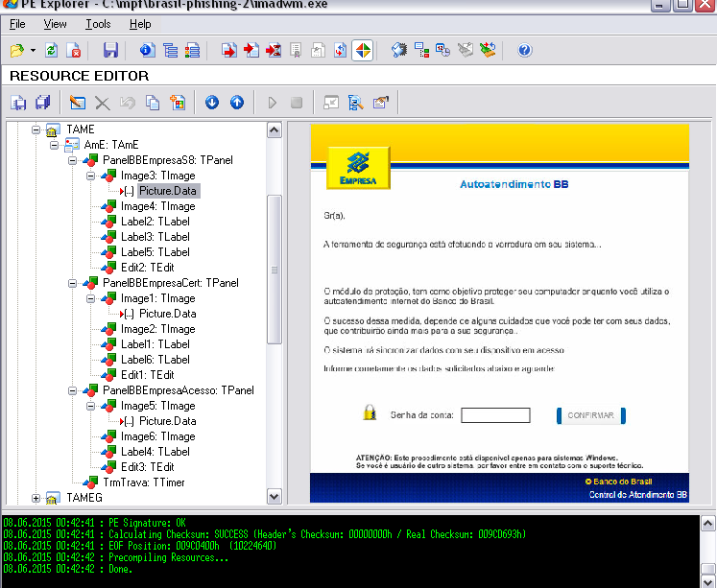Click the Save Resource icon in resource toolbar
Viewport: 717px width, 588px height.
tap(18, 103)
